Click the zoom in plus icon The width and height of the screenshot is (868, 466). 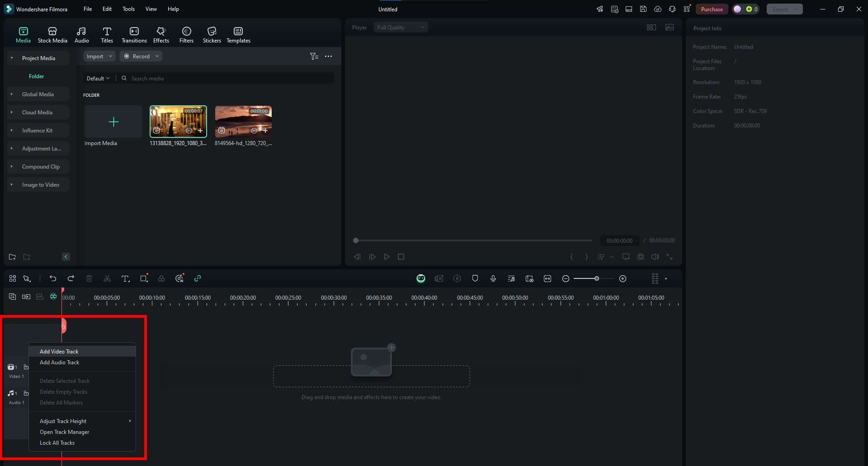click(x=623, y=278)
